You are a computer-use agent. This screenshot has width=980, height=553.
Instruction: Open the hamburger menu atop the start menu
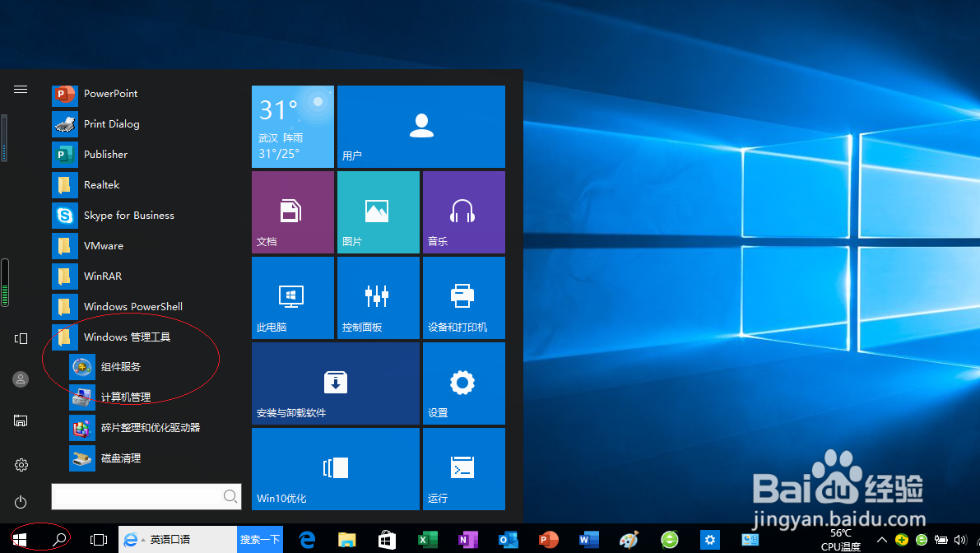(x=20, y=90)
